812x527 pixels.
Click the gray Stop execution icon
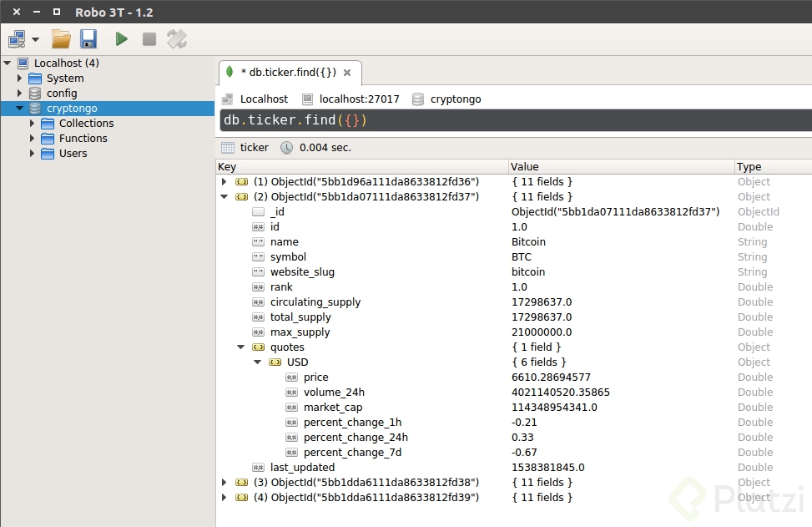[x=149, y=38]
